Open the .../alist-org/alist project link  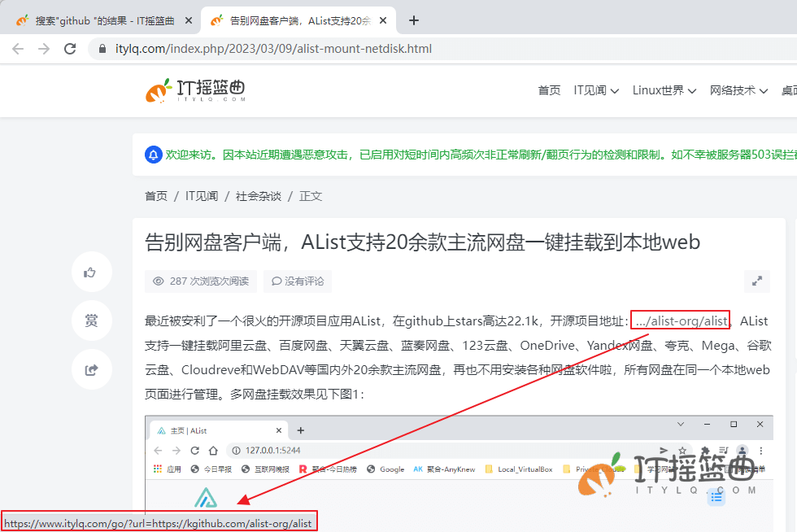(680, 321)
